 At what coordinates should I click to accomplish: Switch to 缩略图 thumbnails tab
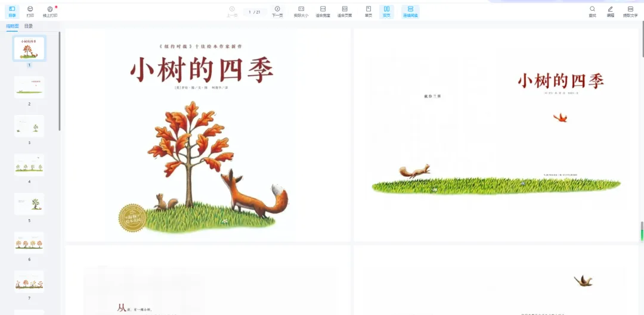click(12, 26)
